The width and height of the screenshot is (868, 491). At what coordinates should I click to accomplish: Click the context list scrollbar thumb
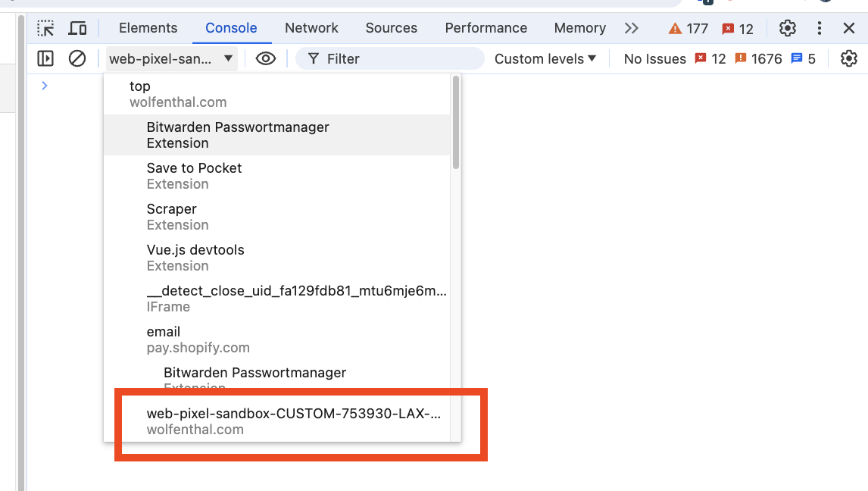tap(456, 121)
